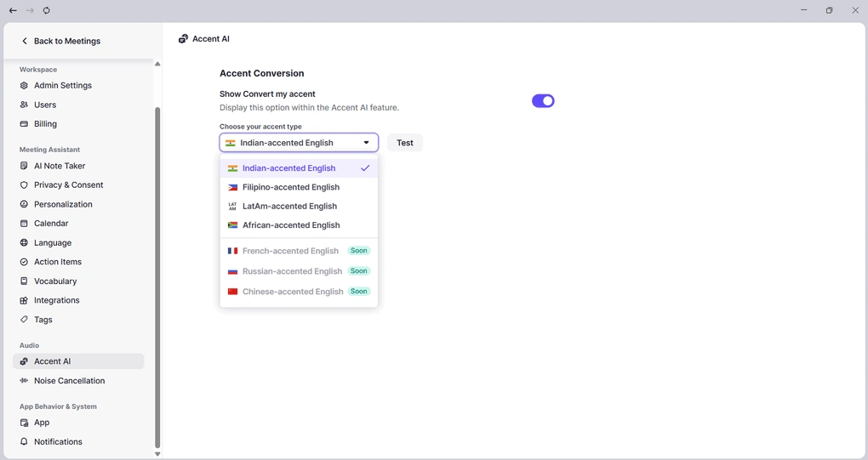
Task: Open Admin Settings page
Action: [78, 85]
